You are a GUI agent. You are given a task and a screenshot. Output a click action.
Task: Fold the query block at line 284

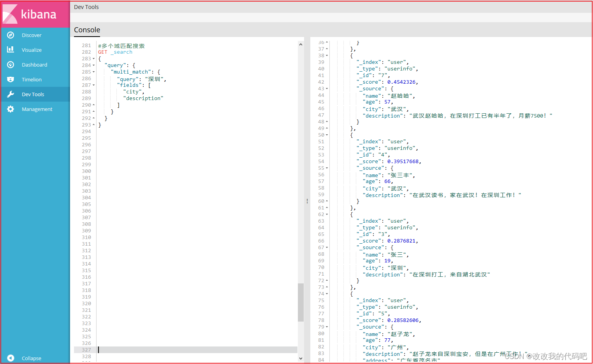[93, 65]
